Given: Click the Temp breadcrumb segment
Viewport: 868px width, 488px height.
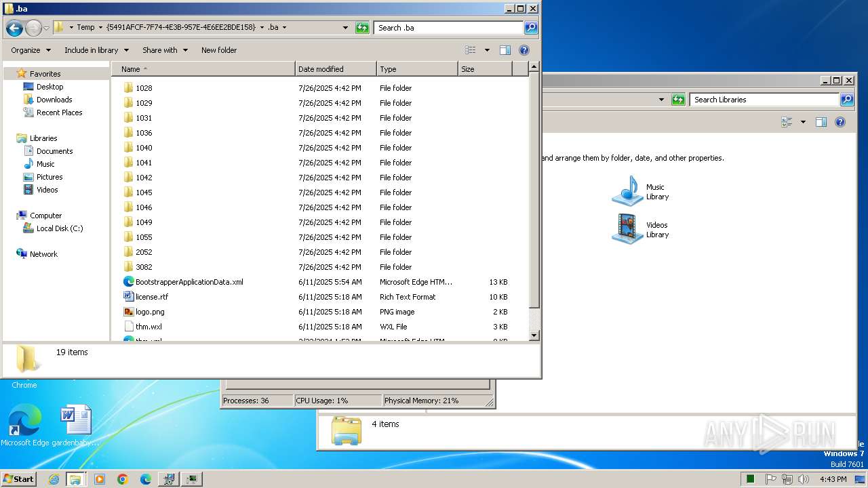Looking at the screenshot, I should 85,28.
